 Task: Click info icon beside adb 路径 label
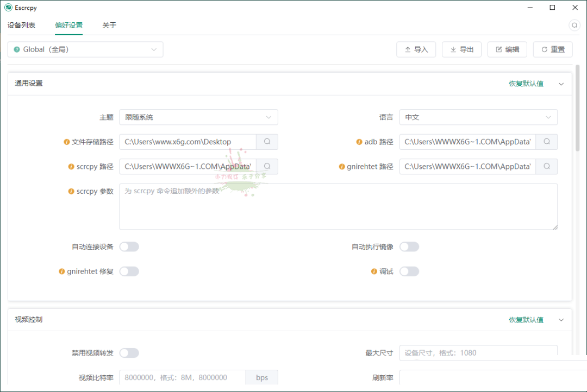tap(359, 142)
